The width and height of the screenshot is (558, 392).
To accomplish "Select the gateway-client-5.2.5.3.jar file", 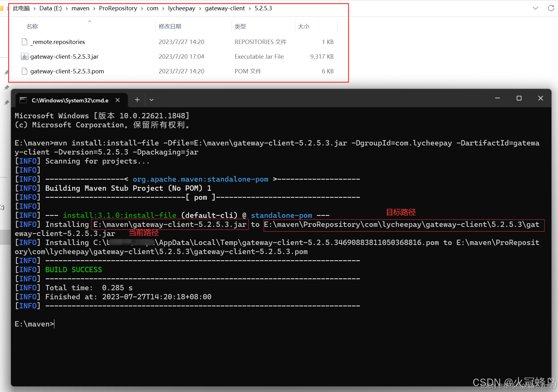I will pos(64,56).
